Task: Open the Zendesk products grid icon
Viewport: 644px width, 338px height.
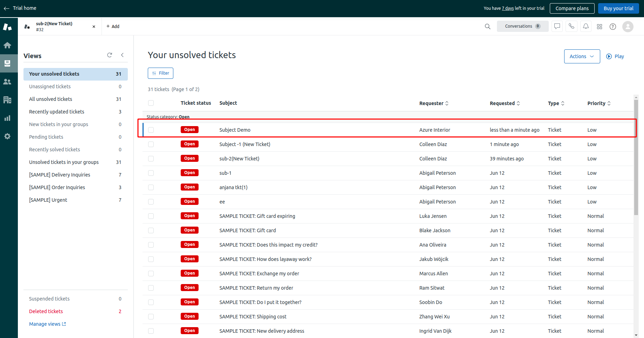Action: click(600, 27)
